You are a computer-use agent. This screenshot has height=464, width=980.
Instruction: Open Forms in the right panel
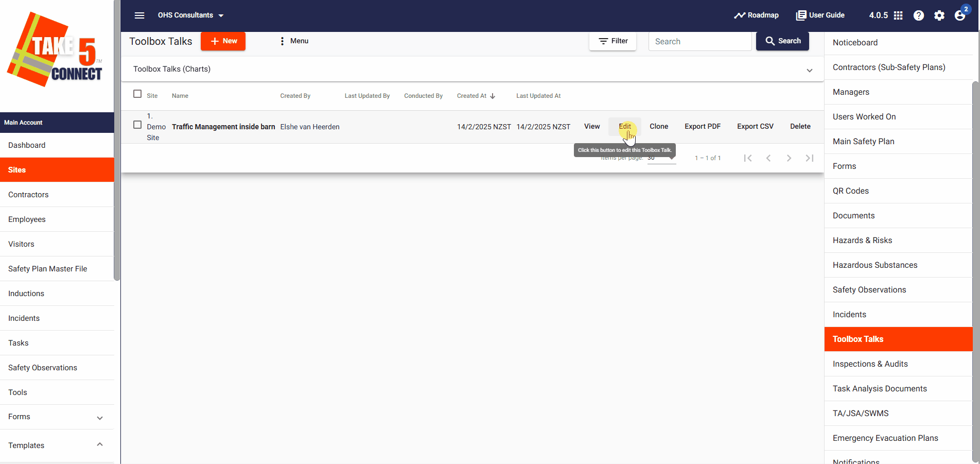coord(898,166)
